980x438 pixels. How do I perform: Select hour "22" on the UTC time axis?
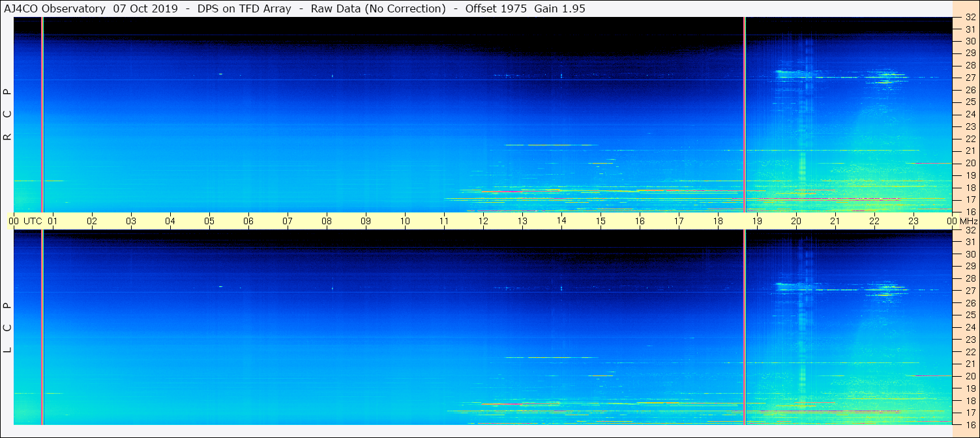pos(874,221)
